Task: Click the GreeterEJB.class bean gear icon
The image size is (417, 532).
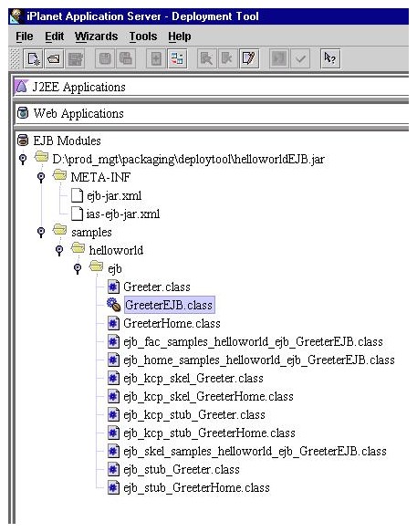Action: (114, 305)
